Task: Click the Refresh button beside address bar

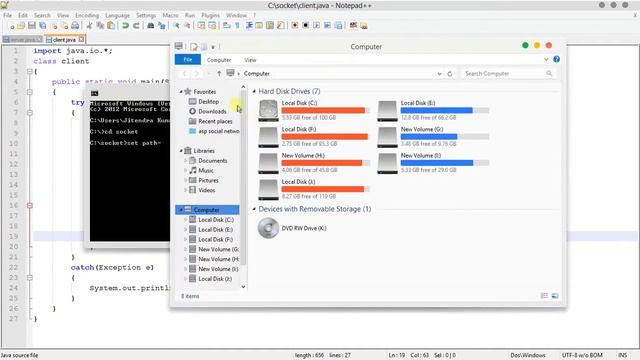Action: click(450, 74)
